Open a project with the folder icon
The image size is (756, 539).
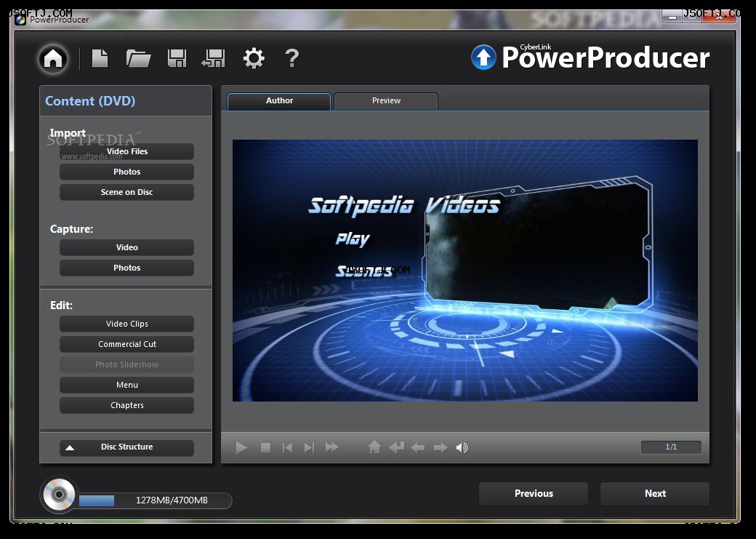tap(138, 58)
